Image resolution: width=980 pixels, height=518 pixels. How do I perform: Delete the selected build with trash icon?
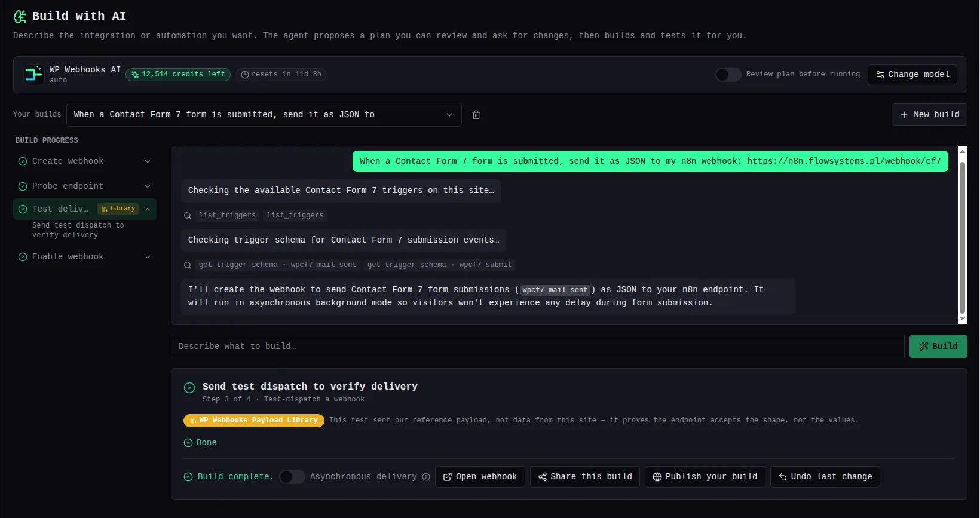click(476, 115)
